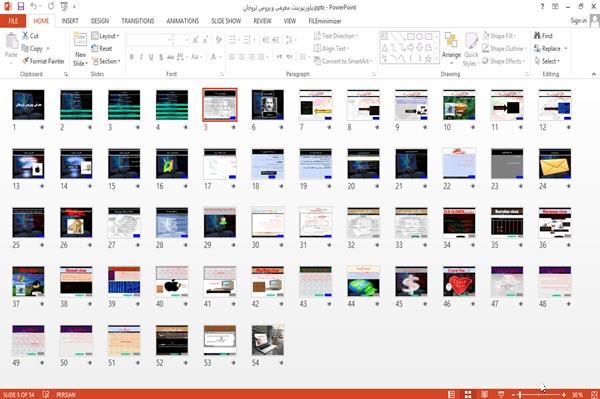Viewport: 600px width, 399px height.
Task: Click the zoom slider in the status bar
Action: pos(539,394)
